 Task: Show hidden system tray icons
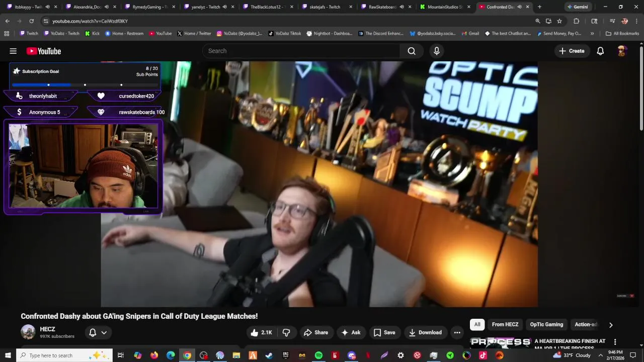click(x=600, y=355)
